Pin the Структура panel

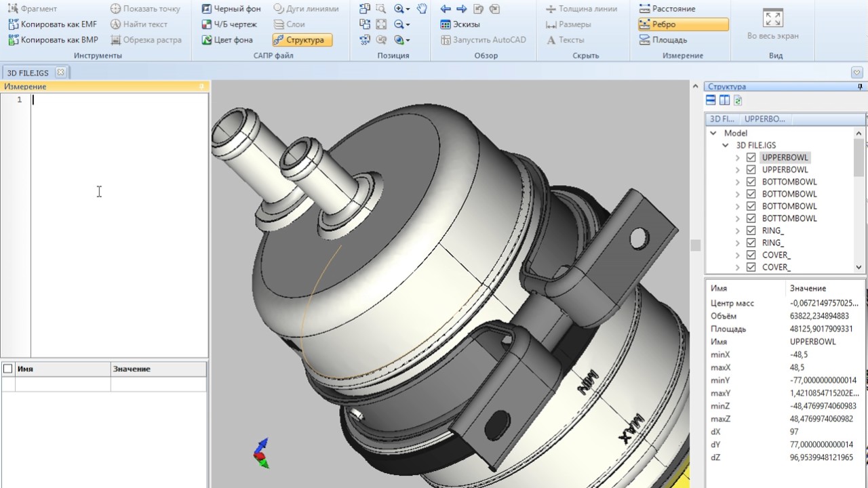point(861,87)
